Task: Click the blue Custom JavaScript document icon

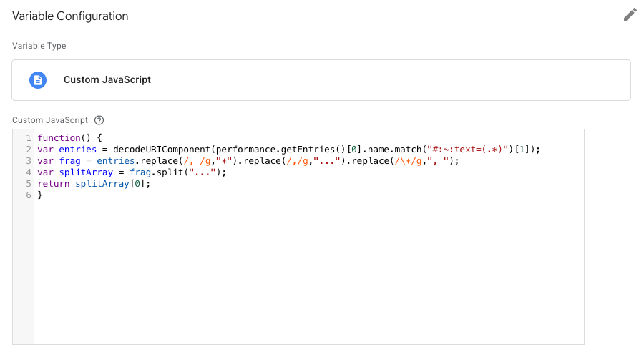Action: [x=38, y=79]
